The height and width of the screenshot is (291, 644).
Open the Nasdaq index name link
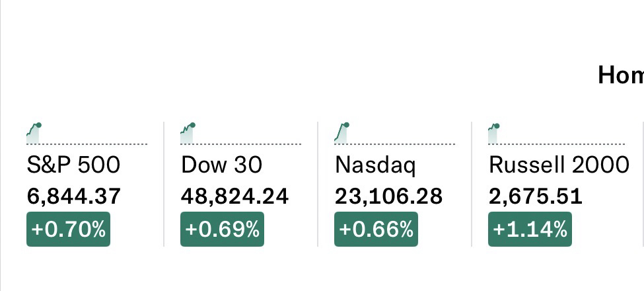[375, 165]
